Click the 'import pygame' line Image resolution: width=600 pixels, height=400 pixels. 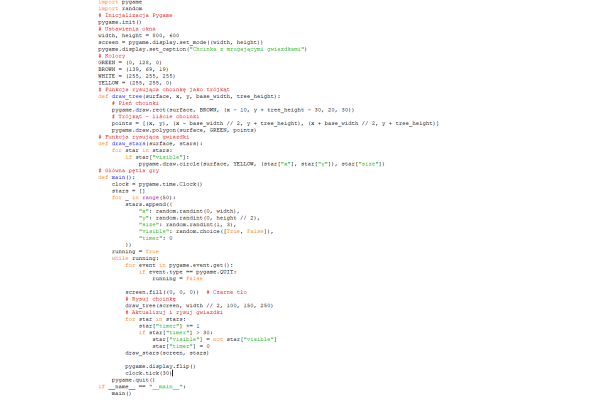[120, 3]
